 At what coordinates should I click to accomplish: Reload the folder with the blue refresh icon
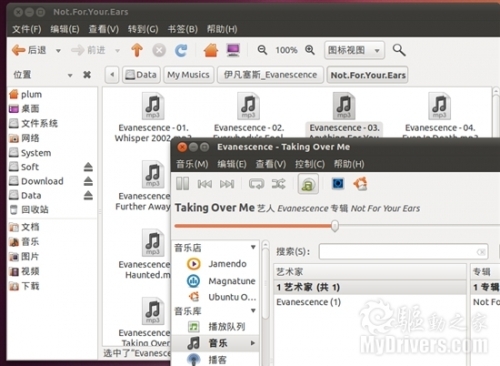181,51
